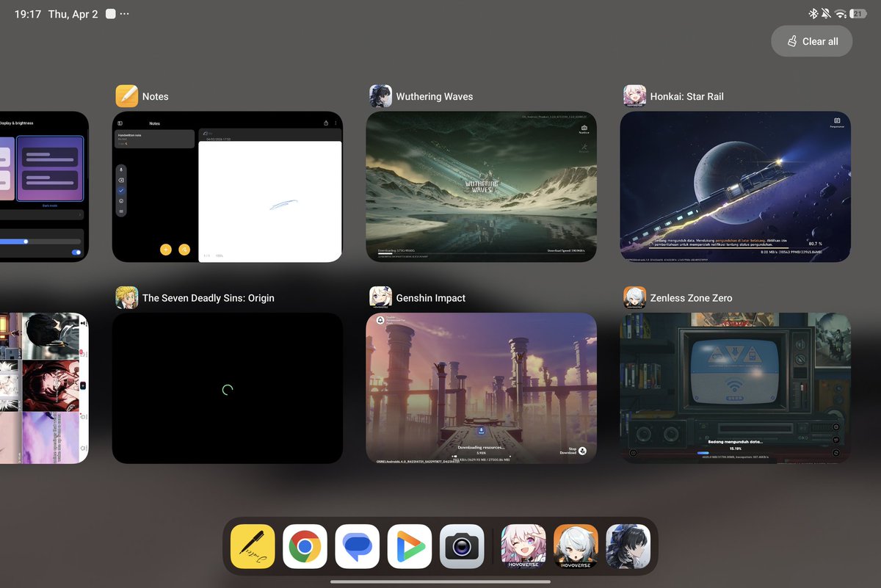Launch the Wuthering Waves dock icon
This screenshot has height=588, width=881.
pyautogui.click(x=628, y=546)
